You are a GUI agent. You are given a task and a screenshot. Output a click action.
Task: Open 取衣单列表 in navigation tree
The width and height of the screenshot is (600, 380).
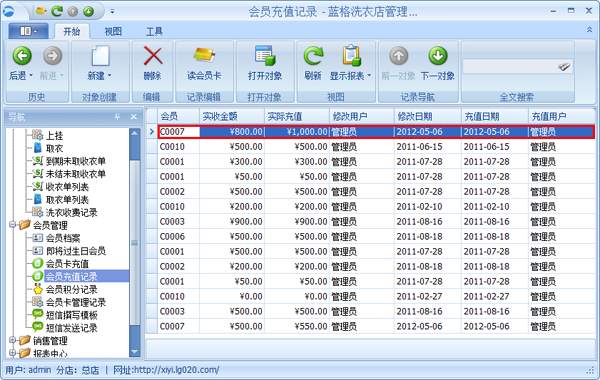point(67,200)
